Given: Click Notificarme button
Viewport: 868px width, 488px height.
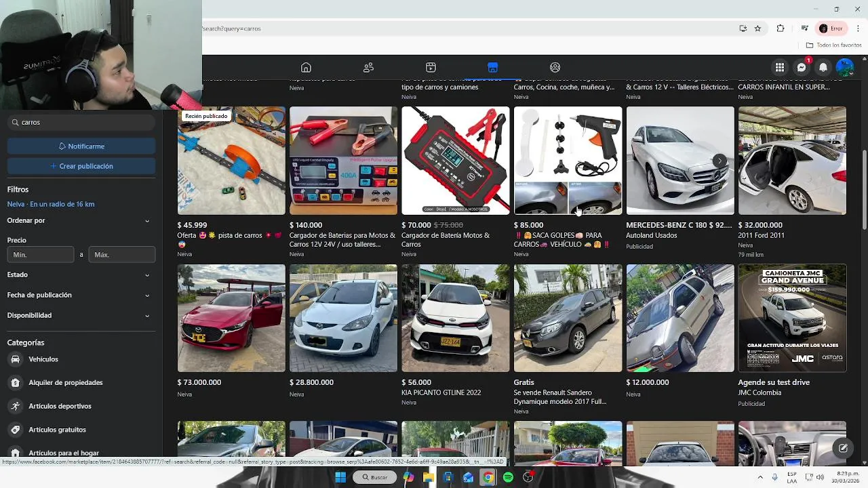Looking at the screenshot, I should point(81,146).
